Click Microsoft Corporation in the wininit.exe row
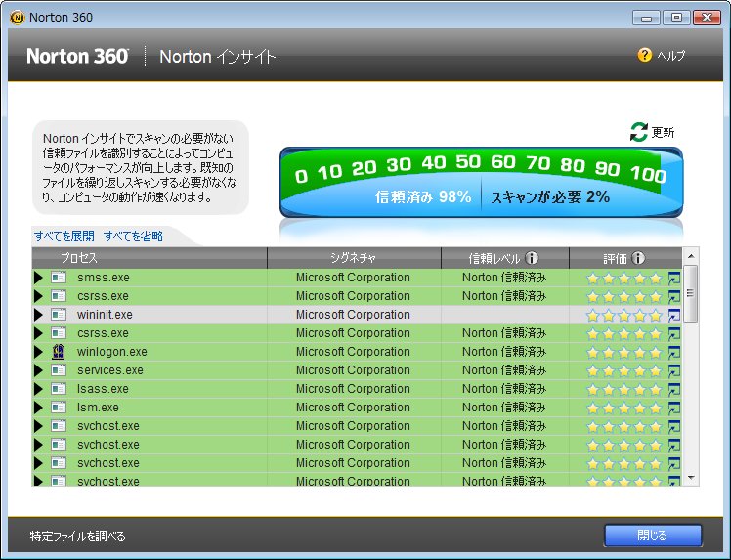 [353, 315]
